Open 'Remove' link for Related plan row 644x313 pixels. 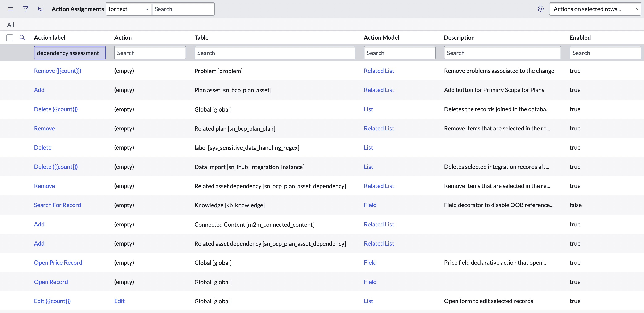[x=44, y=128]
